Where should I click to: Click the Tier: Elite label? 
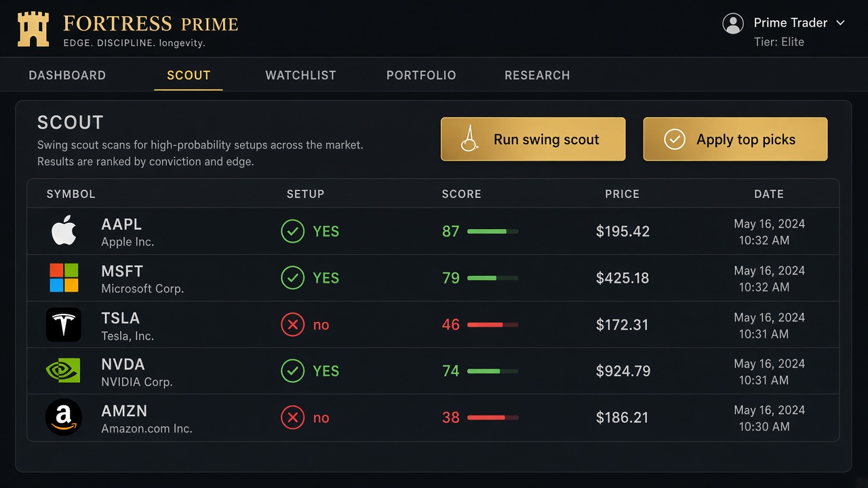coord(779,42)
